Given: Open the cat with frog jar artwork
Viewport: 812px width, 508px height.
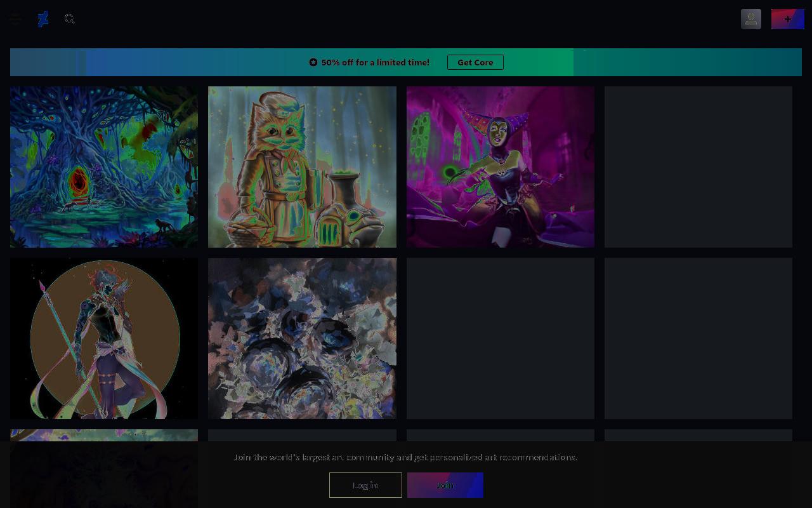Looking at the screenshot, I should click(302, 167).
